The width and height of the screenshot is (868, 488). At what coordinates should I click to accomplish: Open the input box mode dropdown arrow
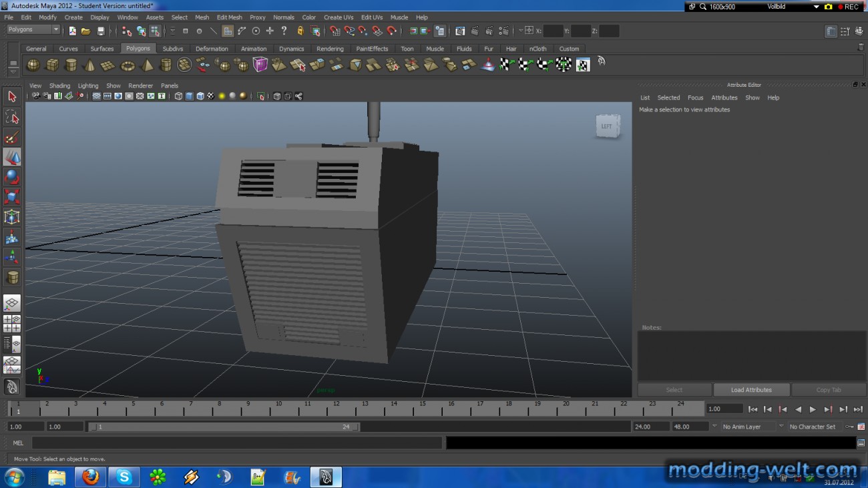tap(521, 31)
